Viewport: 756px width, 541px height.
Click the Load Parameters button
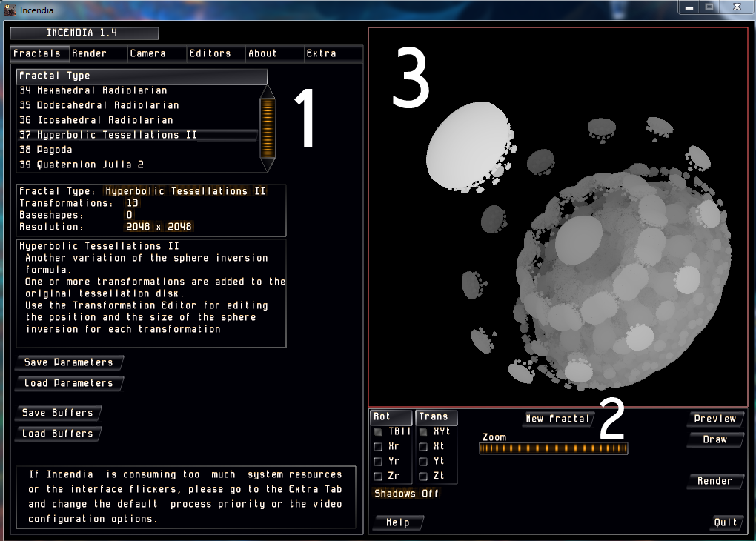(x=70, y=383)
